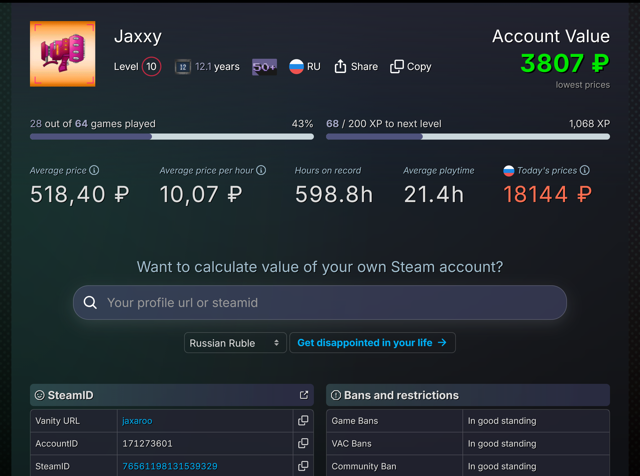Copy the SteamID 76561198131539329
Viewport: 640px width, 476px height.
tap(303, 466)
